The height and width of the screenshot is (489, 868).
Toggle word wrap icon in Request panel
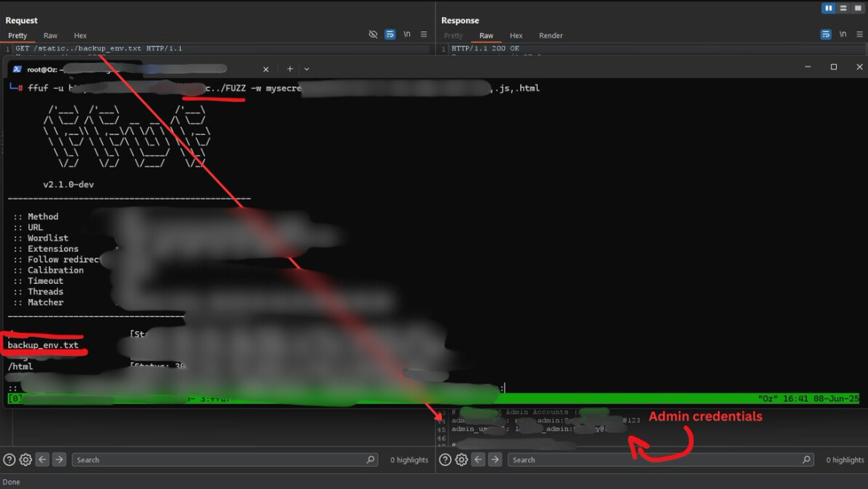coord(390,35)
